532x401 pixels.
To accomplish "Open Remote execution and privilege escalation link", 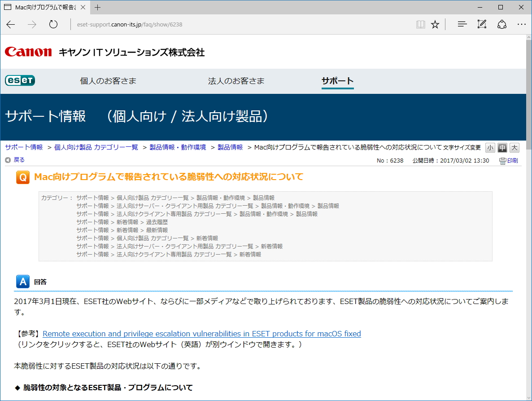I will [201, 334].
